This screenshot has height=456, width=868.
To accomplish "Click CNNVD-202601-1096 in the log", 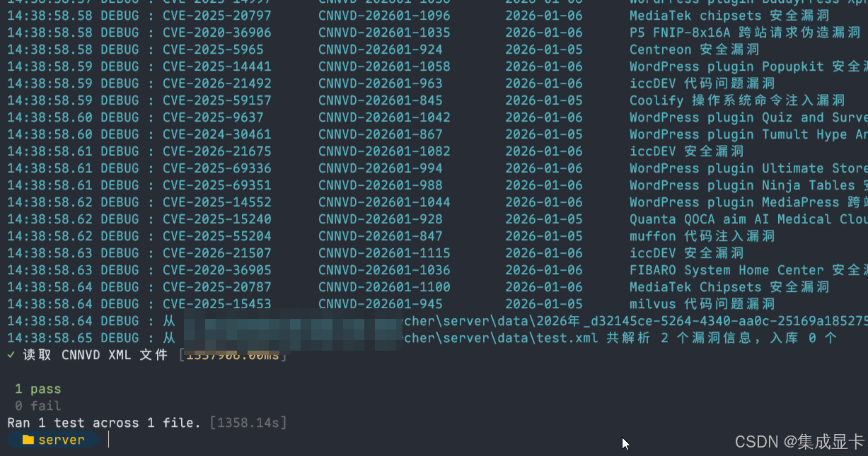I will [x=384, y=16].
